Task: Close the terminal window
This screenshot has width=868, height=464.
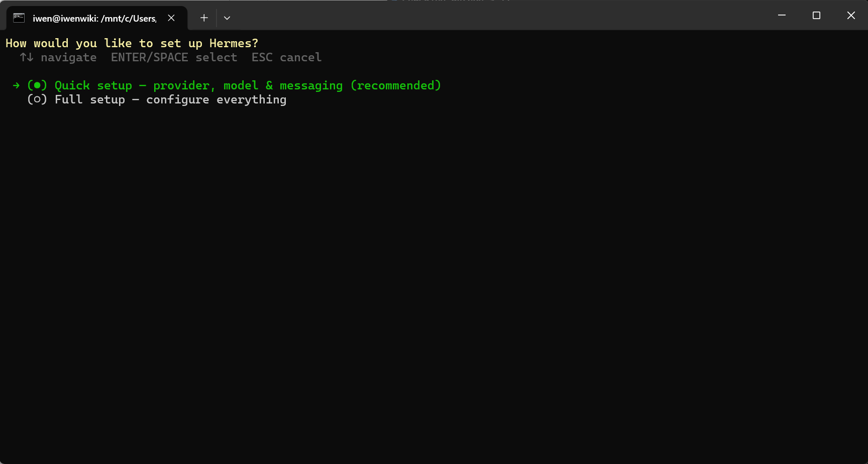Action: tap(851, 16)
